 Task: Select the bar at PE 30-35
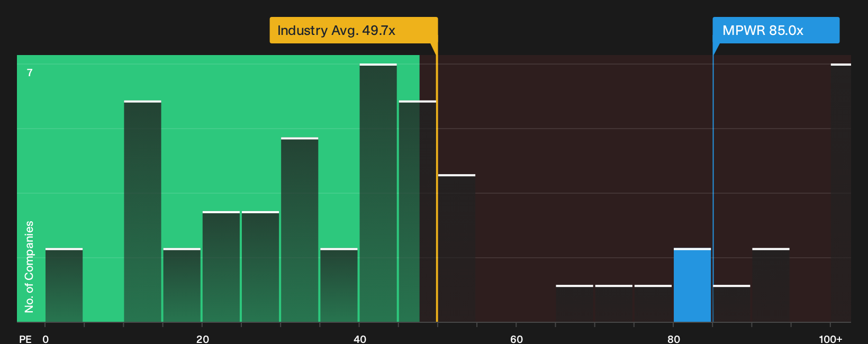[x=300, y=230]
